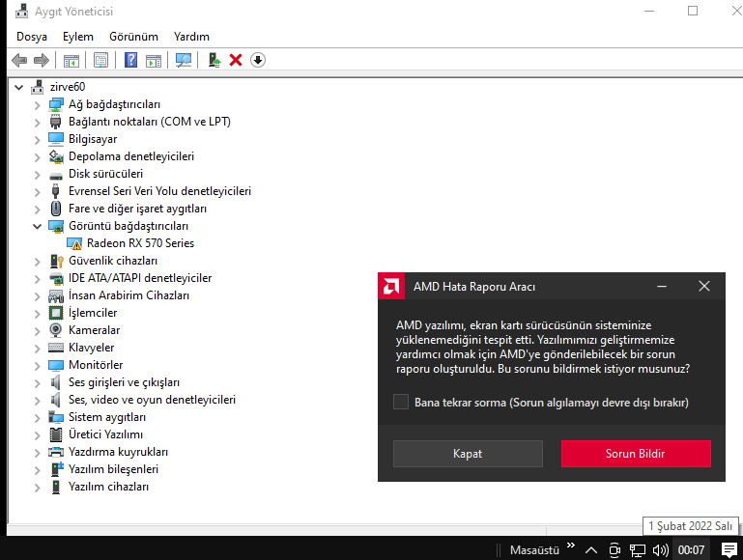Click the down-arrow disable device icon
Screen dimensions: 743x560
point(258,60)
